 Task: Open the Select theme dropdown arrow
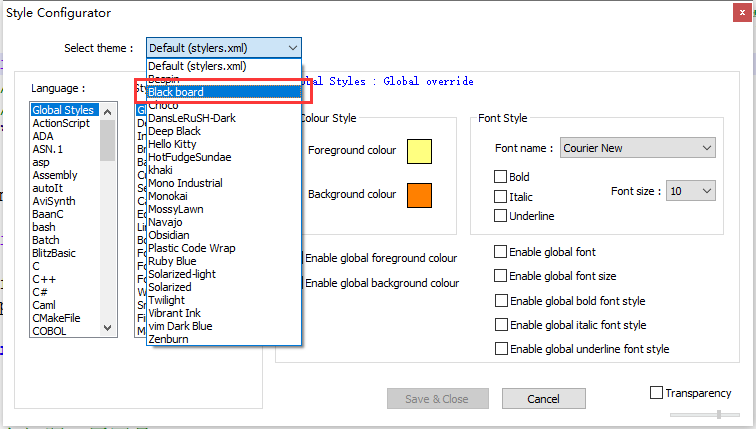click(293, 48)
